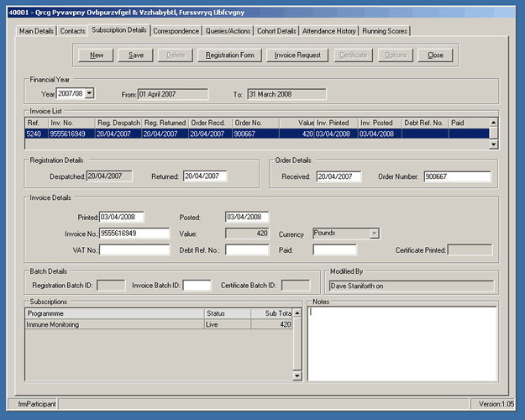Click the Status column header

coord(228,313)
